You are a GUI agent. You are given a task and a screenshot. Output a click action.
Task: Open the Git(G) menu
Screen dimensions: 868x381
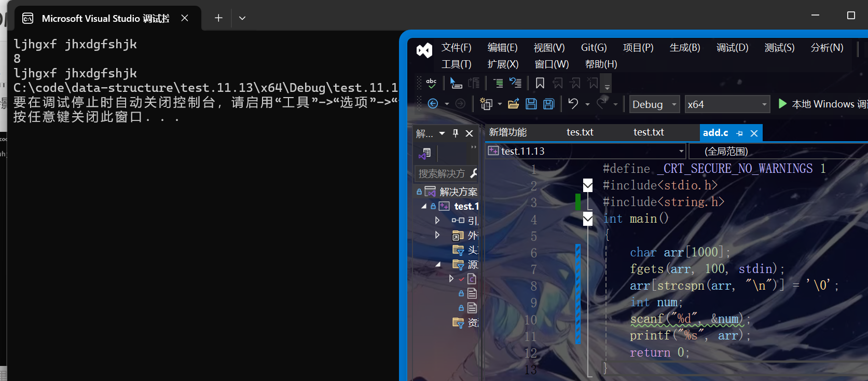pos(594,48)
